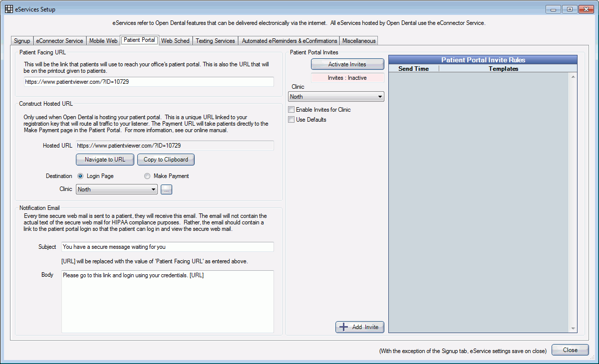The image size is (599, 364).
Task: Click the invite rules scrollbar down arrow
Action: [x=573, y=328]
